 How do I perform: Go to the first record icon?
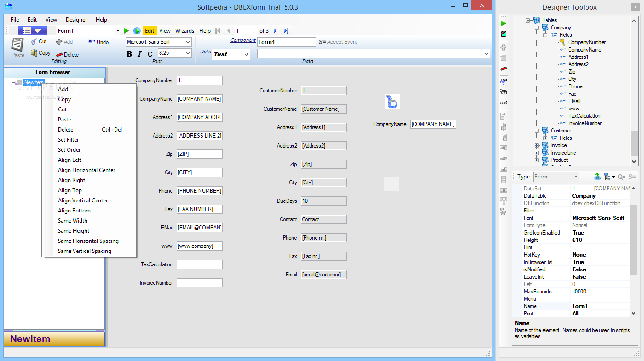(218, 31)
